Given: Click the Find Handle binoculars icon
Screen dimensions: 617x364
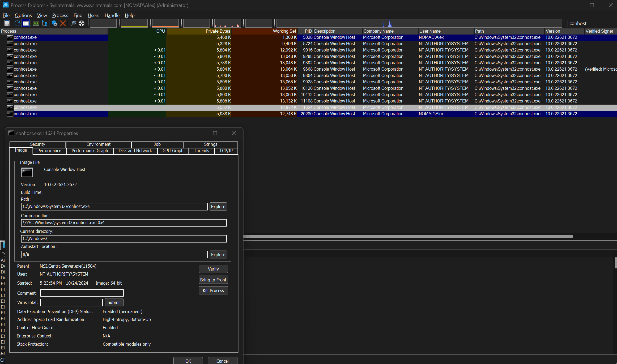Looking at the screenshot, I should point(73,23).
